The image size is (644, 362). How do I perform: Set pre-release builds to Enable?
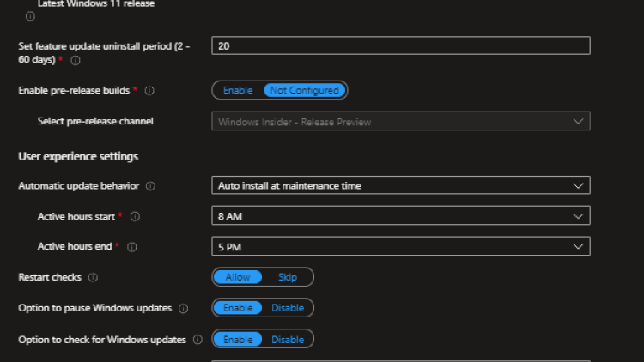pos(238,90)
